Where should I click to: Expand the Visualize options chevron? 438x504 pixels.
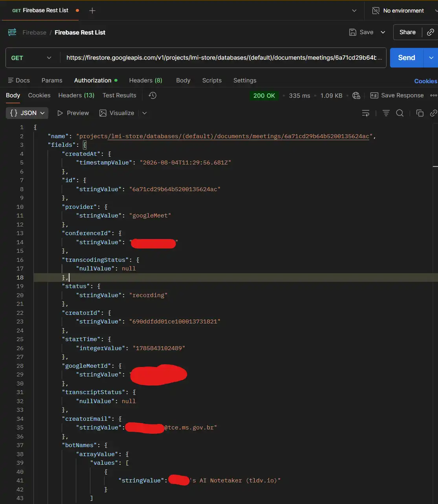(x=145, y=113)
